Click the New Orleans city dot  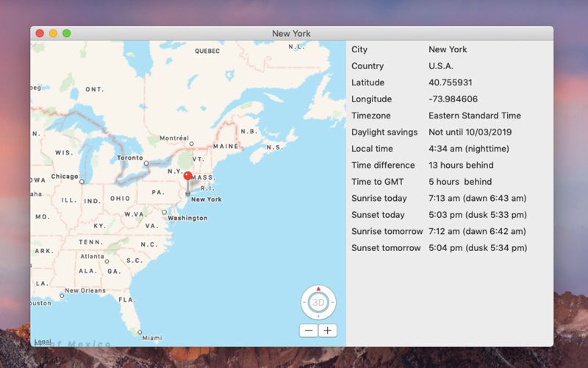[x=62, y=296]
